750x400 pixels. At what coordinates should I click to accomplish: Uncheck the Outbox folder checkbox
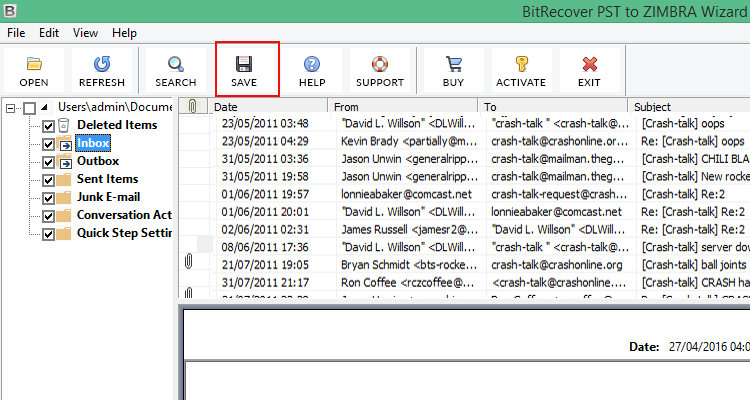point(48,162)
